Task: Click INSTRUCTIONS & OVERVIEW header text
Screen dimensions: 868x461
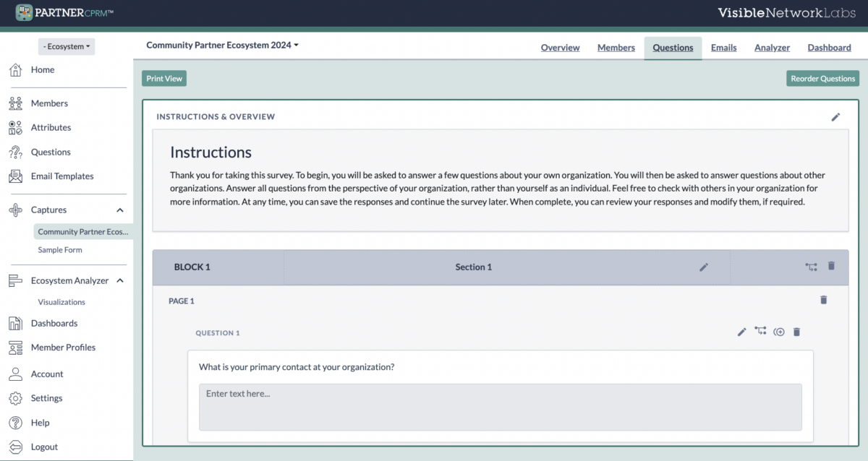Action: pos(216,116)
